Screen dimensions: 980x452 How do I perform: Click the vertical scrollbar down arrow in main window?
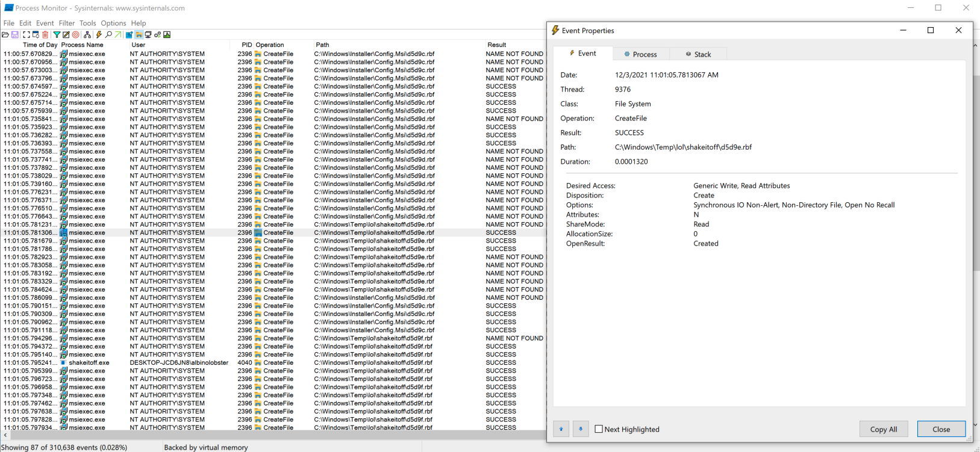(975, 425)
